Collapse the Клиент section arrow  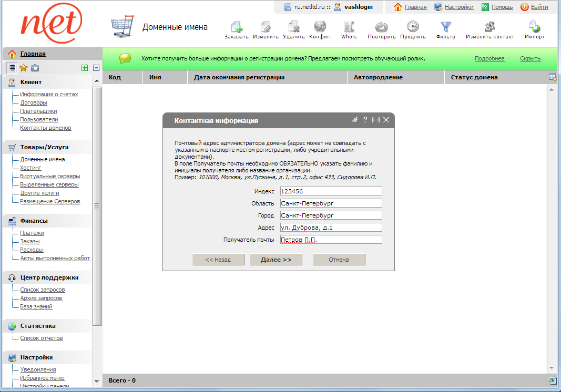pos(96,80)
